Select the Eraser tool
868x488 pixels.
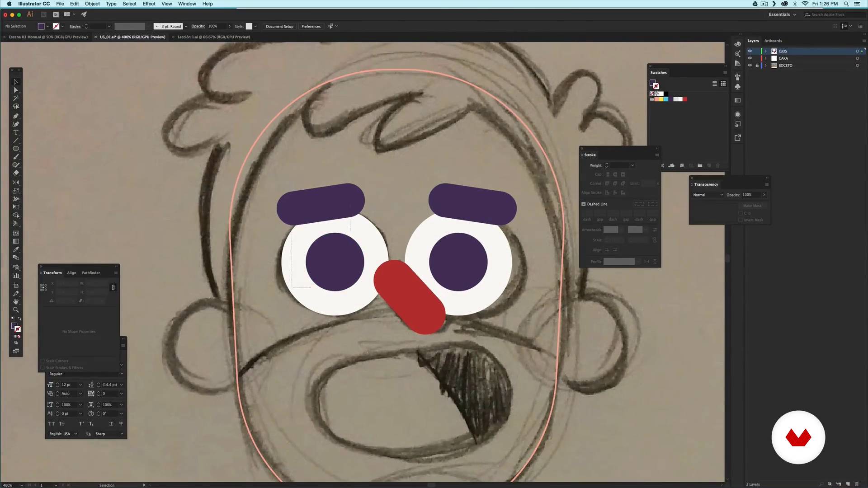pyautogui.click(x=16, y=173)
